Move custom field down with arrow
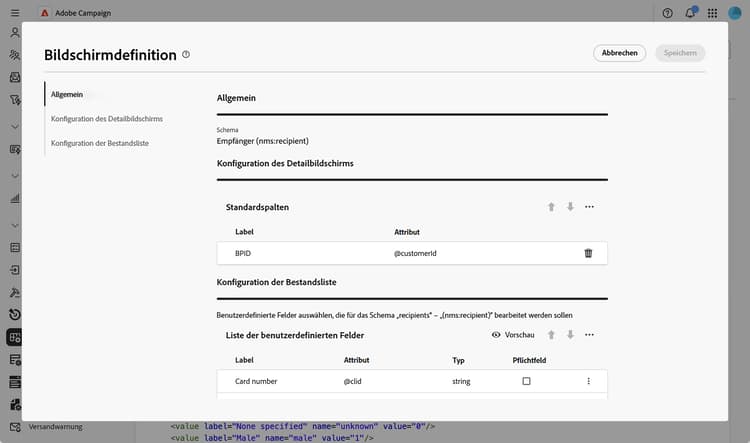Screen dimensions: 750x443 click(570, 335)
